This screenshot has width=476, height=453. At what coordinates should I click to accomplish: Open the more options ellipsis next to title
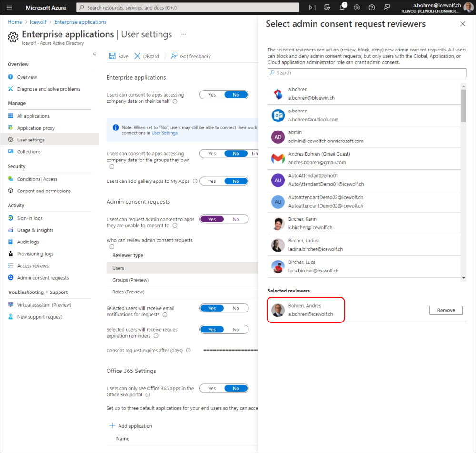[x=184, y=34]
